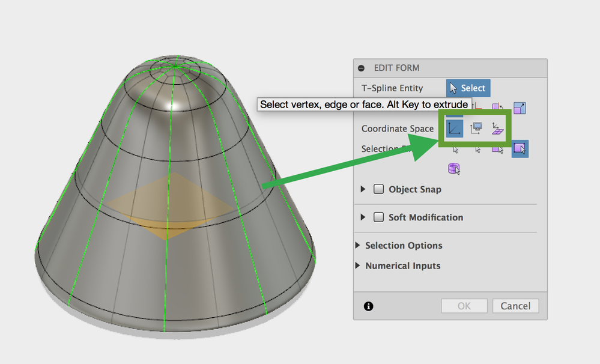Image resolution: width=600 pixels, height=364 pixels.
Task: Open the info icon in dialog footer
Action: point(369,306)
